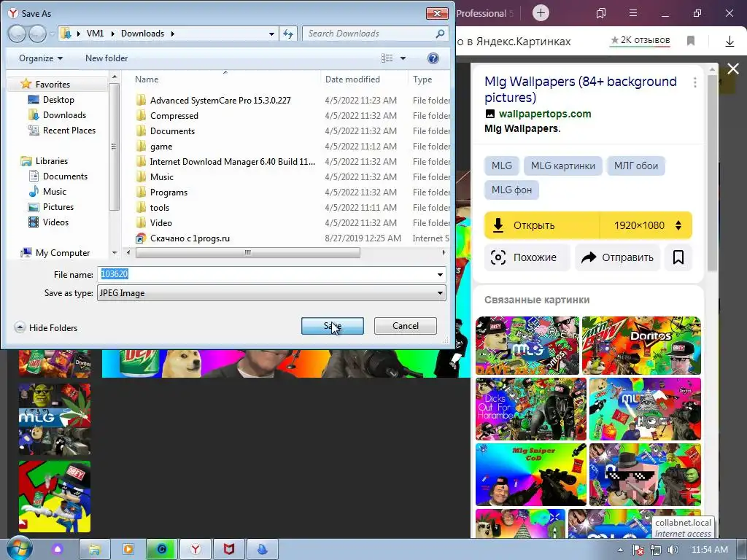Collapse the folder pane with Hide Folders
The width and height of the screenshot is (747, 560).
coord(46,327)
